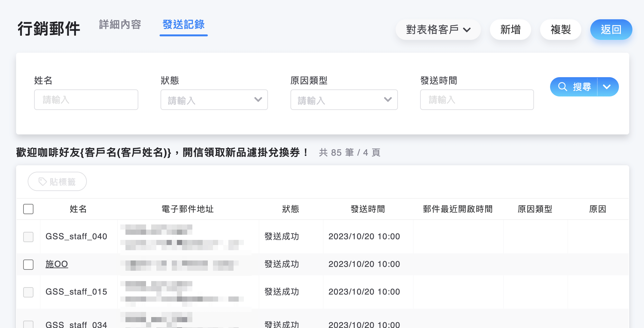Click the 複製 button
This screenshot has width=644, height=328.
560,30
